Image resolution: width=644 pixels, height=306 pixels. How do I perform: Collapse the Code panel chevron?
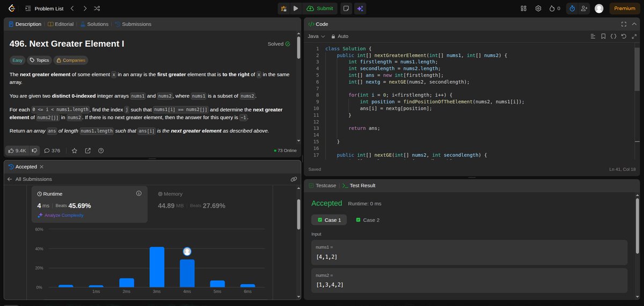pyautogui.click(x=633, y=24)
